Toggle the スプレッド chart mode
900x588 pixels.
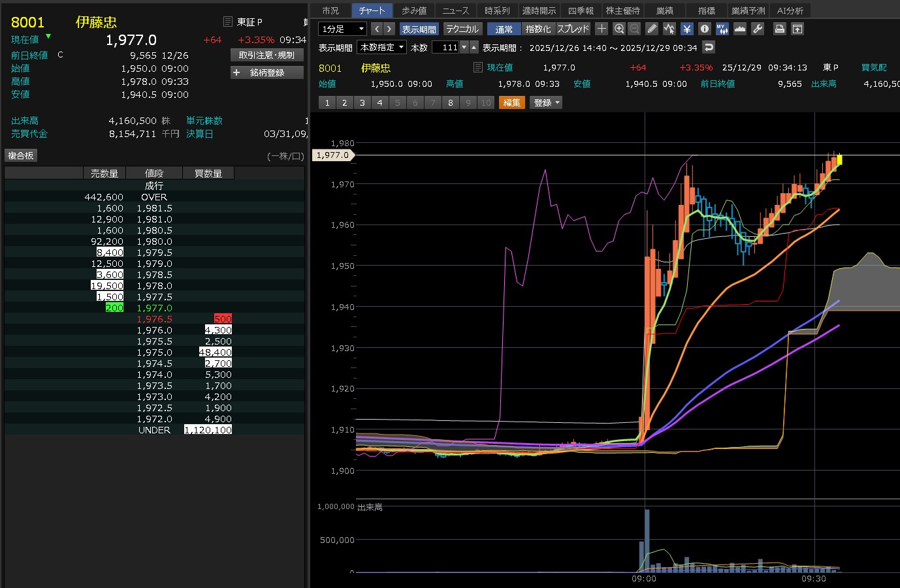[x=573, y=29]
